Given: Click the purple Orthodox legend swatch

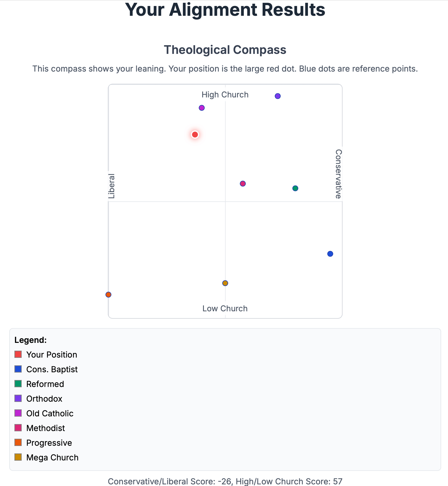Looking at the screenshot, I should (x=18, y=398).
